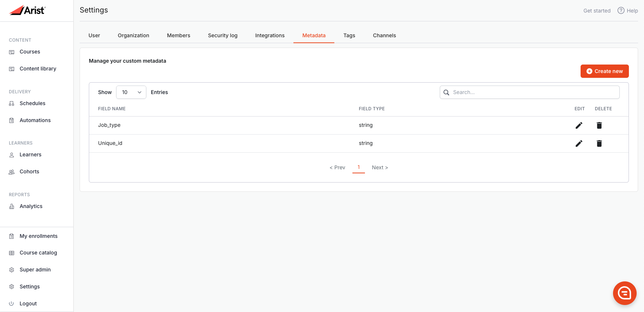
Task: Click the Learners person icon
Action: (12, 155)
